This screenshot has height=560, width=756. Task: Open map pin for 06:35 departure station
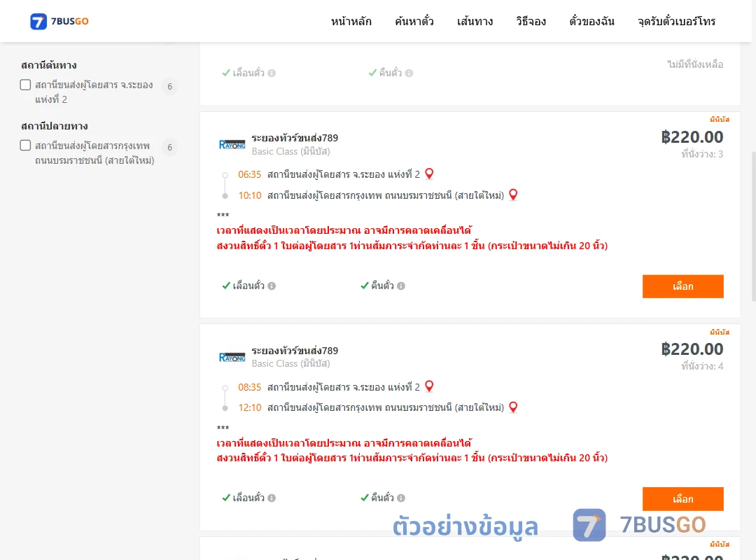pos(429,174)
